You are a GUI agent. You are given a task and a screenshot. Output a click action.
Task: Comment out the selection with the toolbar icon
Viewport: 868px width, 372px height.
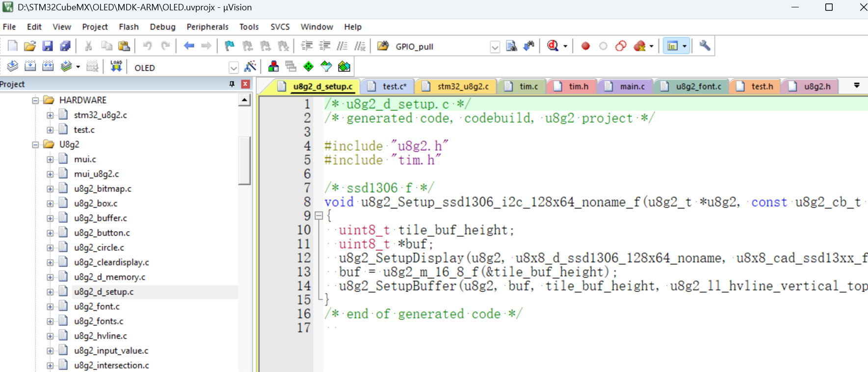pyautogui.click(x=342, y=46)
